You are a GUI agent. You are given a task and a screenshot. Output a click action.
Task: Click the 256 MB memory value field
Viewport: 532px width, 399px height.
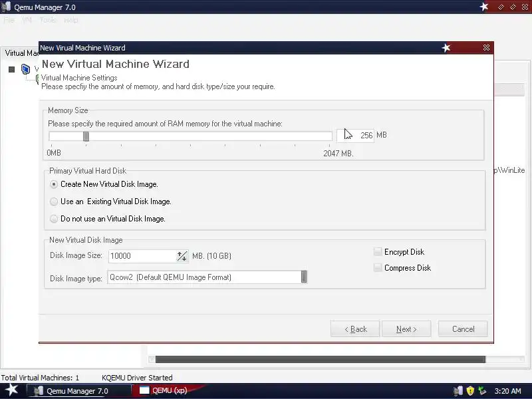pyautogui.click(x=355, y=136)
